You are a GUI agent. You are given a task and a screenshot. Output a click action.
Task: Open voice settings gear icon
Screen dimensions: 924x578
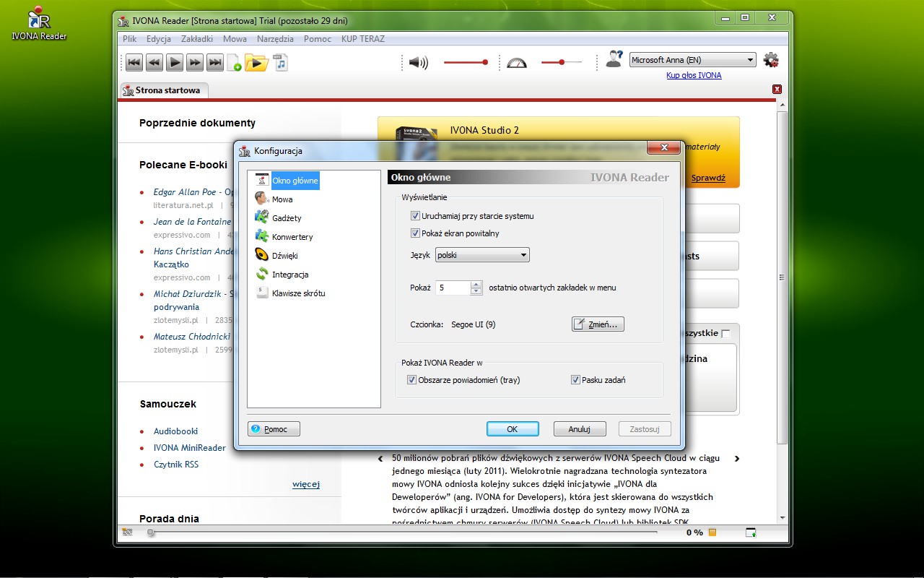click(771, 60)
